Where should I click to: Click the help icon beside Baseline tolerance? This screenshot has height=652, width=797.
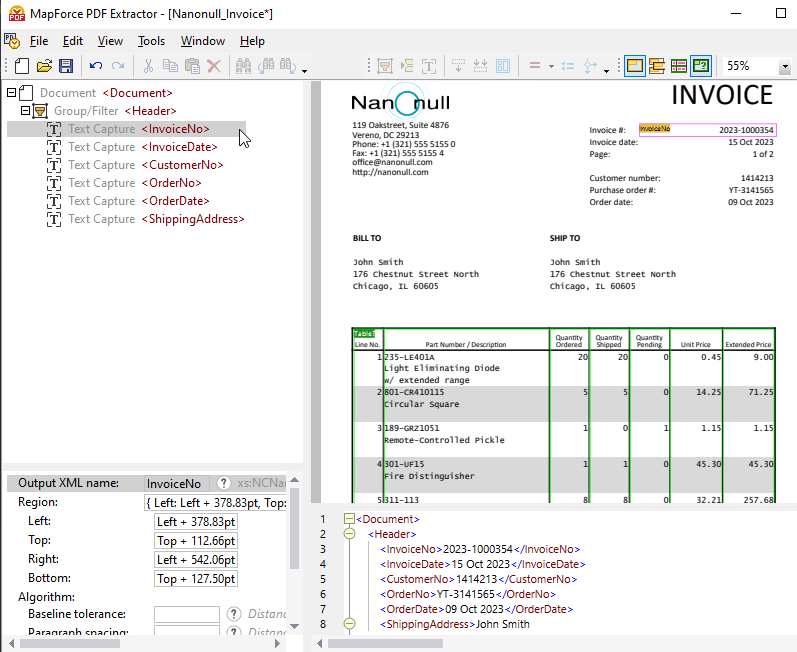click(234, 615)
